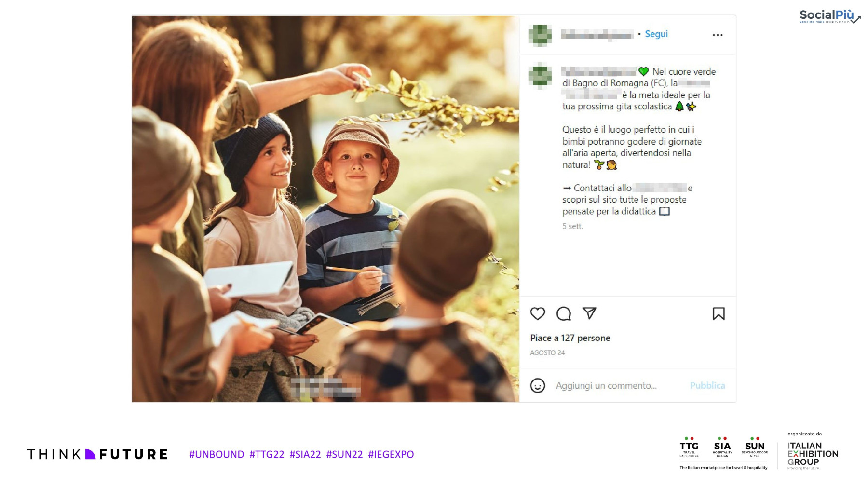Click the #UNBOUND hashtag
The width and height of the screenshot is (868, 488).
pyautogui.click(x=217, y=454)
